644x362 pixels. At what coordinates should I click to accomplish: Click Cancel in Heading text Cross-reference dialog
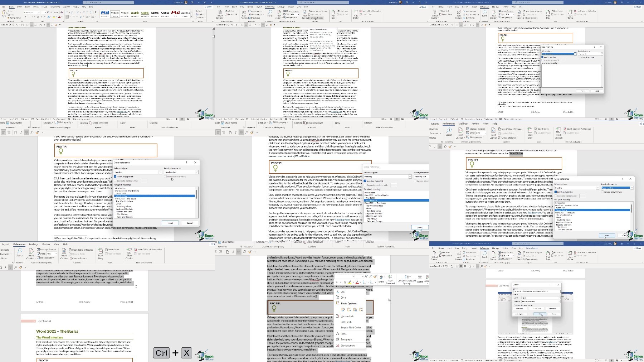[190, 223]
